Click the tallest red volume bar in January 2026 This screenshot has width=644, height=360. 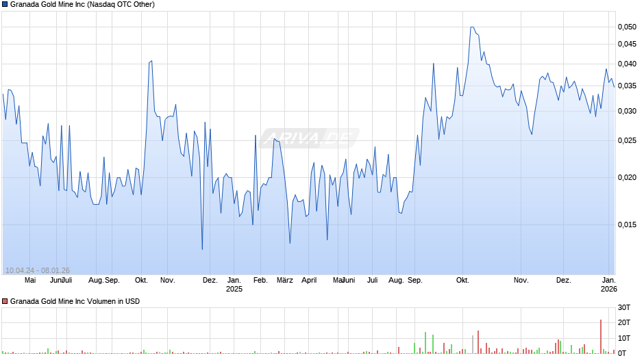tap(601, 337)
